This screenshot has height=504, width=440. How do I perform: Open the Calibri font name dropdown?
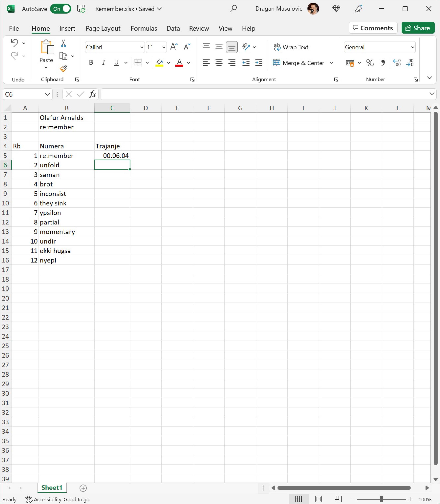point(142,47)
